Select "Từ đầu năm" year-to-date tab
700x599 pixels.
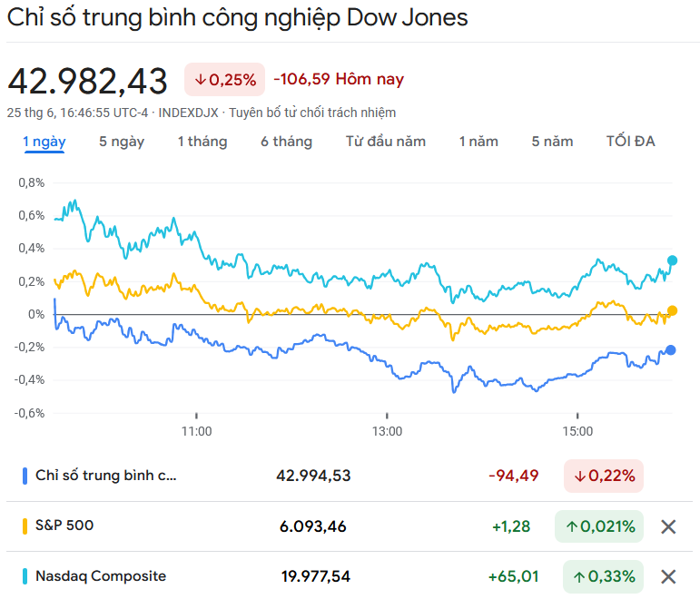click(x=386, y=142)
